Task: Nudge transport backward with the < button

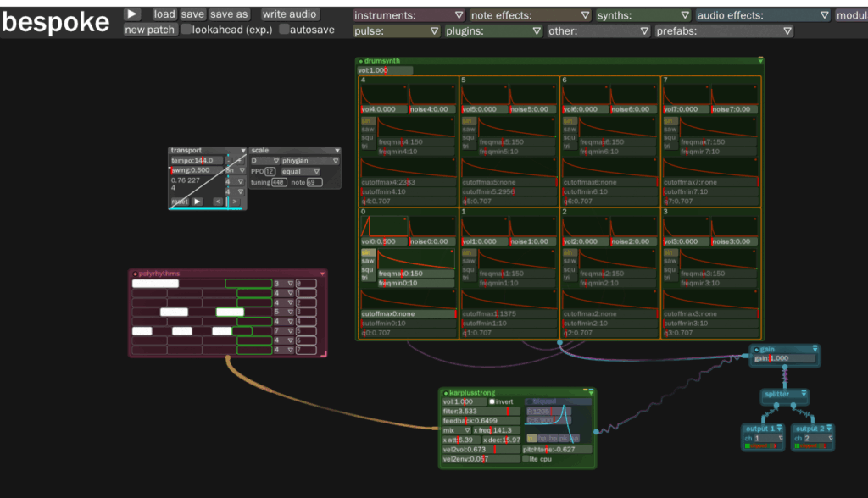Action: pos(218,202)
